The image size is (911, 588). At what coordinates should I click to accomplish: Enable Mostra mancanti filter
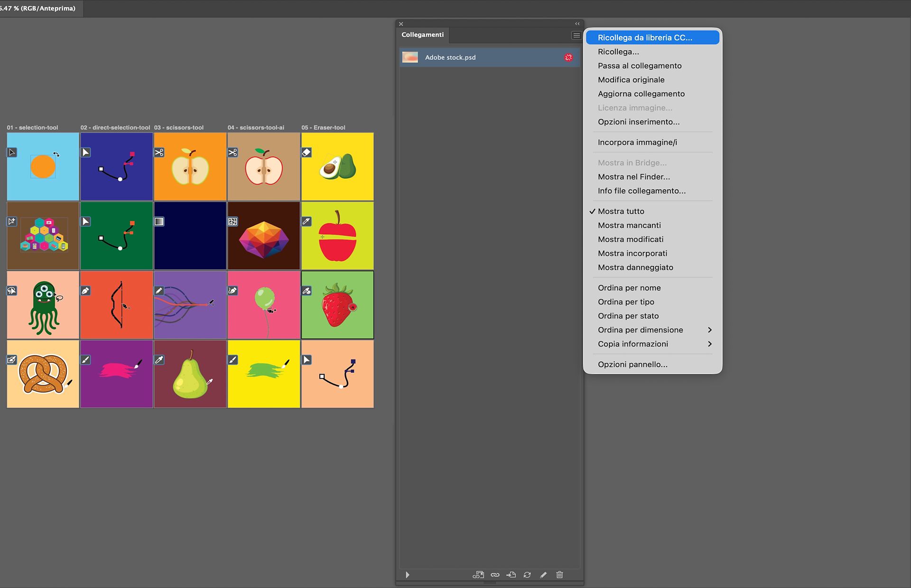click(652, 225)
